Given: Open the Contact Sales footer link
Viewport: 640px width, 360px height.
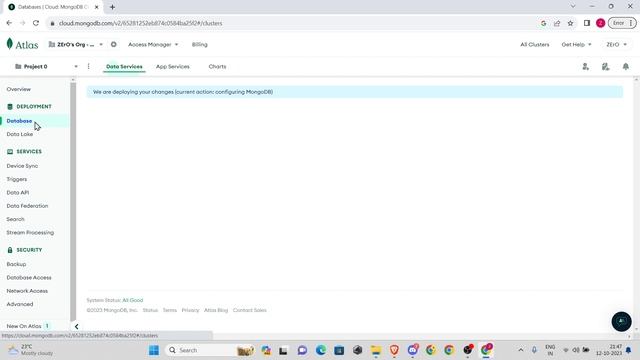Looking at the screenshot, I should (249, 310).
